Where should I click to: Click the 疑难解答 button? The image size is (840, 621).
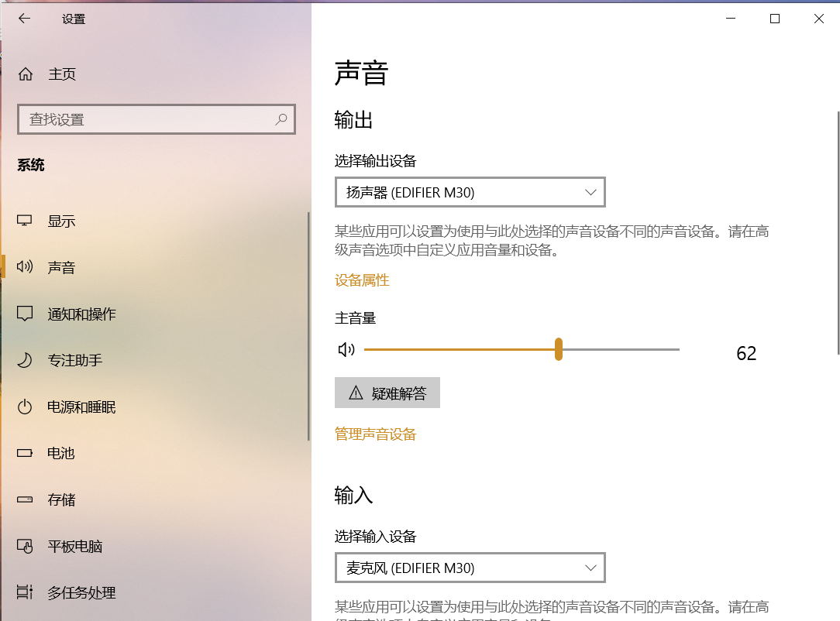(x=387, y=393)
